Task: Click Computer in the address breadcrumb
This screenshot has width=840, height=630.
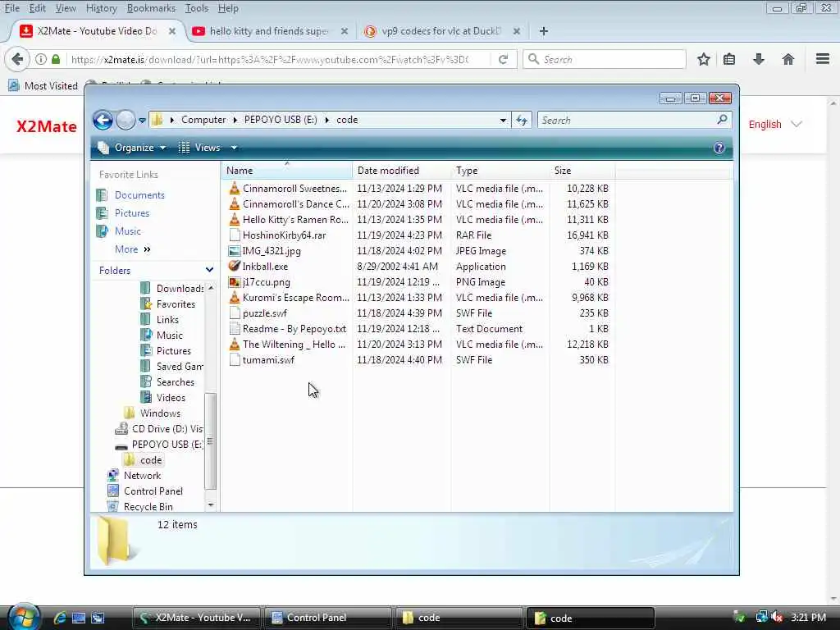Action: pyautogui.click(x=203, y=120)
